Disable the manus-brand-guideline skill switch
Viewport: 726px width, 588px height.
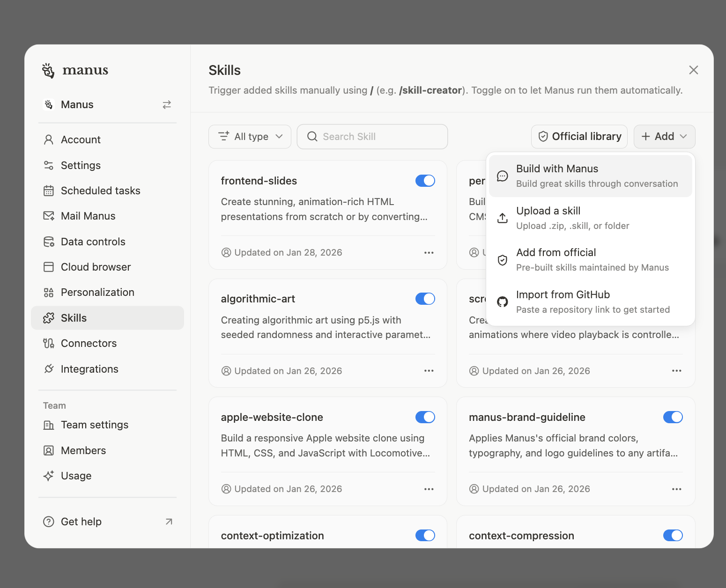(673, 417)
